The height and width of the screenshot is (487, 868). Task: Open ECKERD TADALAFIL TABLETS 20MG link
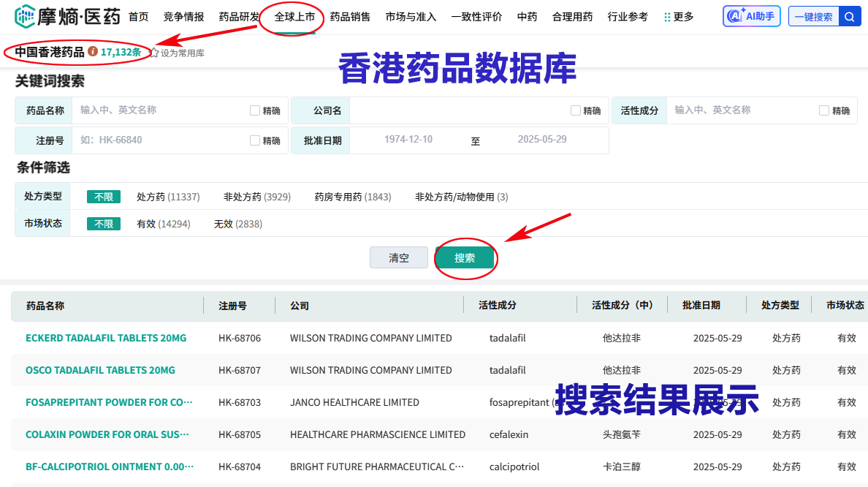point(106,338)
